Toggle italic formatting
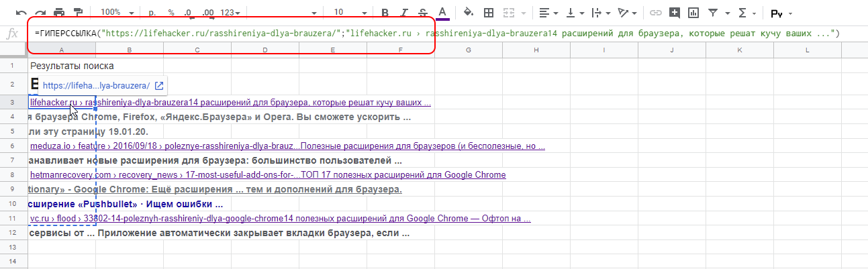 pos(404,13)
